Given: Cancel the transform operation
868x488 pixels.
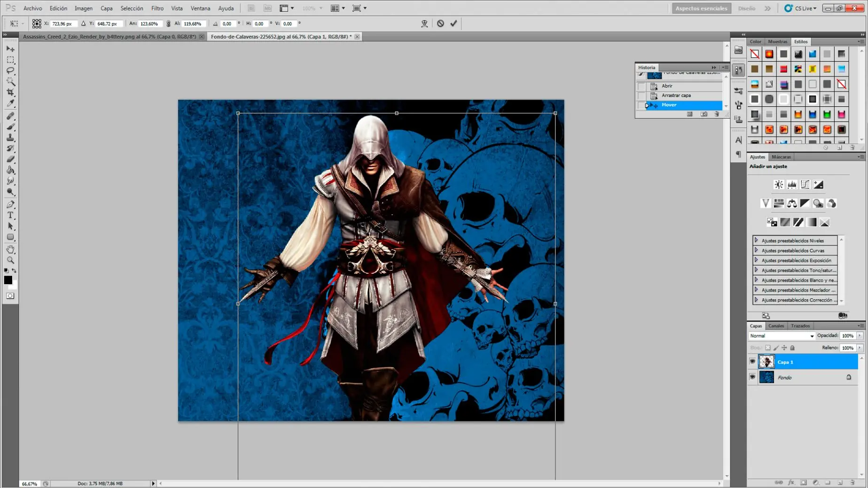Looking at the screenshot, I should pos(440,23).
